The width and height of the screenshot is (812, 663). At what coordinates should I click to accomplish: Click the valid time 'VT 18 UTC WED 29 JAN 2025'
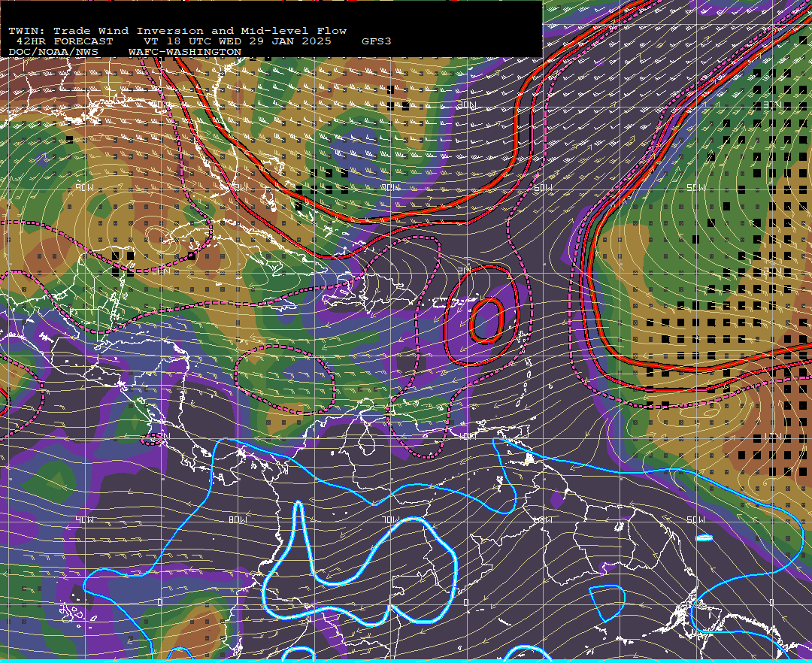(238, 41)
